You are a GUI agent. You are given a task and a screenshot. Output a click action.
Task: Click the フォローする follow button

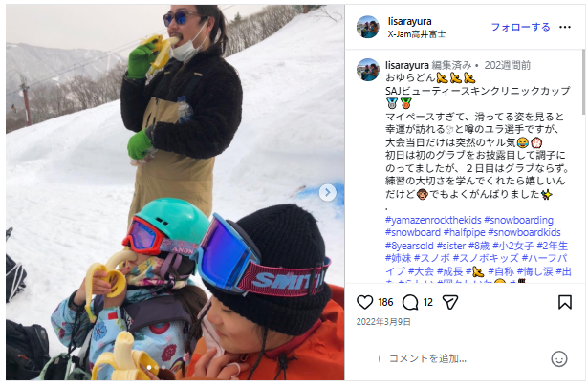click(520, 27)
